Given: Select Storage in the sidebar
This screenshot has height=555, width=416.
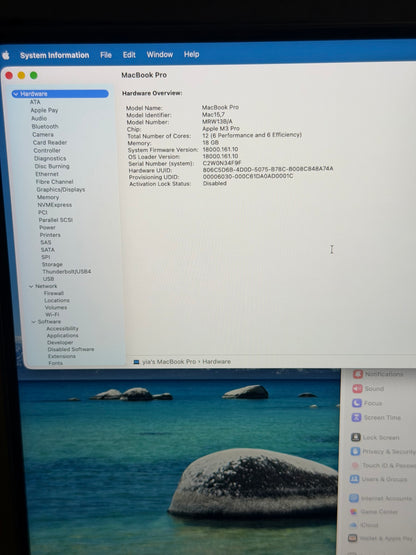Looking at the screenshot, I should [52, 264].
